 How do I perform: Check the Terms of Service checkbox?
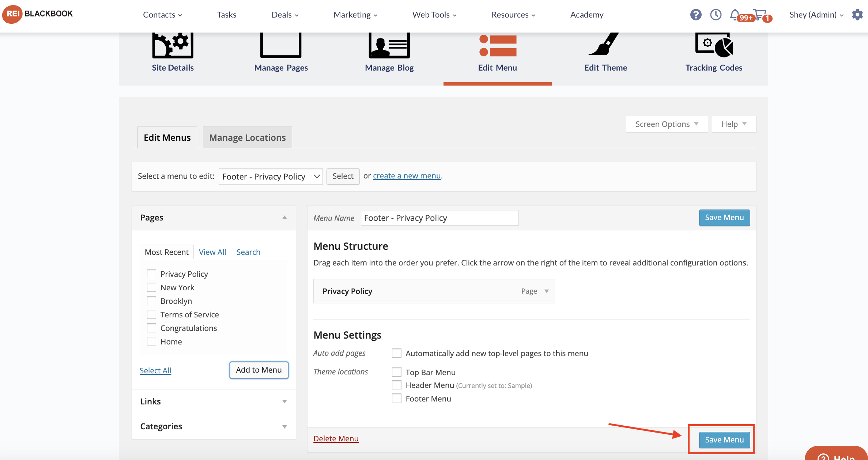[x=151, y=314]
